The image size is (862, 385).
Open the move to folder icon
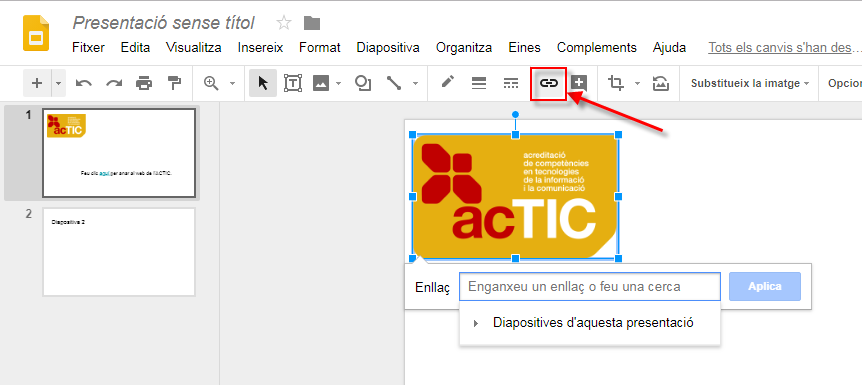tap(312, 23)
